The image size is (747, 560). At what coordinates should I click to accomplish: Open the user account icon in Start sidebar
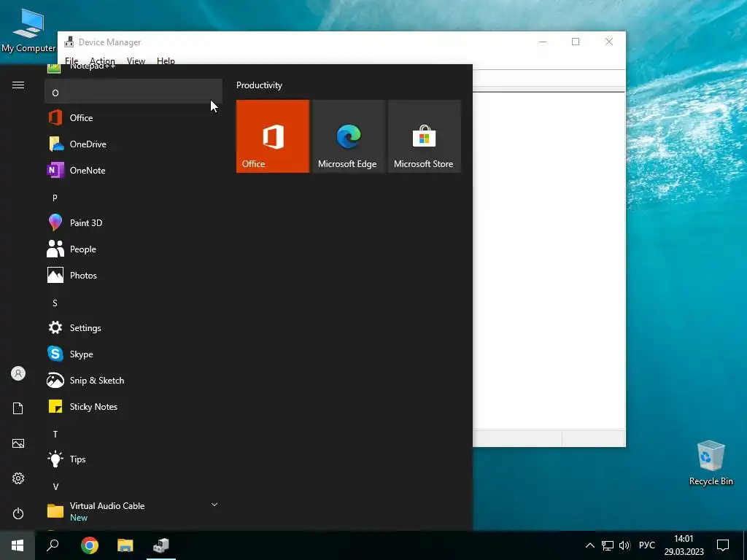18,373
